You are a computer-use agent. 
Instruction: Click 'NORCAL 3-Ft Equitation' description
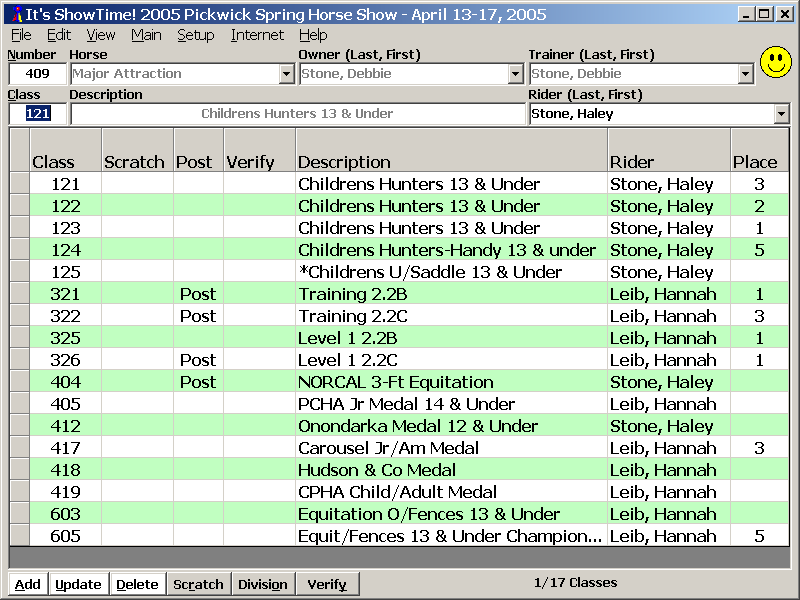[396, 382]
